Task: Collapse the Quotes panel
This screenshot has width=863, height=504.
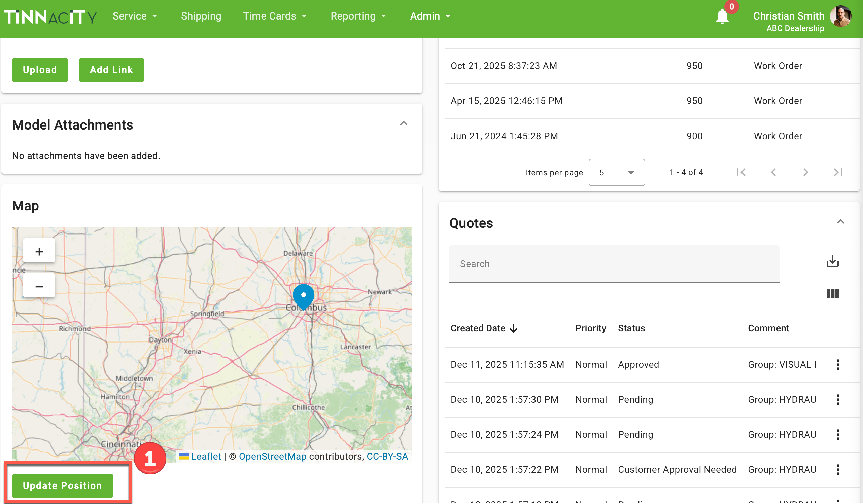Action: [x=840, y=221]
